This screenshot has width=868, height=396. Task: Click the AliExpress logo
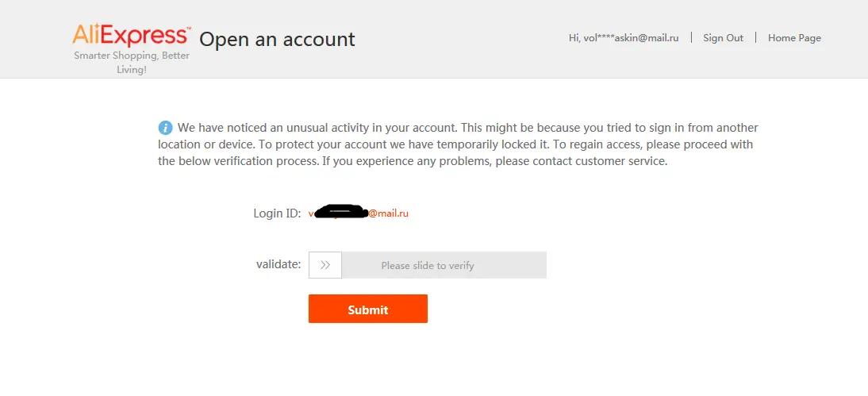[x=132, y=35]
